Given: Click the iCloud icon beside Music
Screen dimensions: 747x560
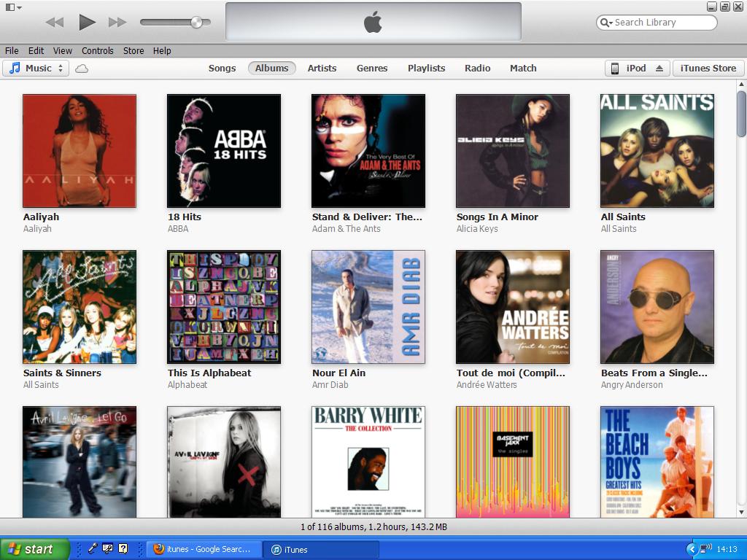Looking at the screenshot, I should point(82,69).
